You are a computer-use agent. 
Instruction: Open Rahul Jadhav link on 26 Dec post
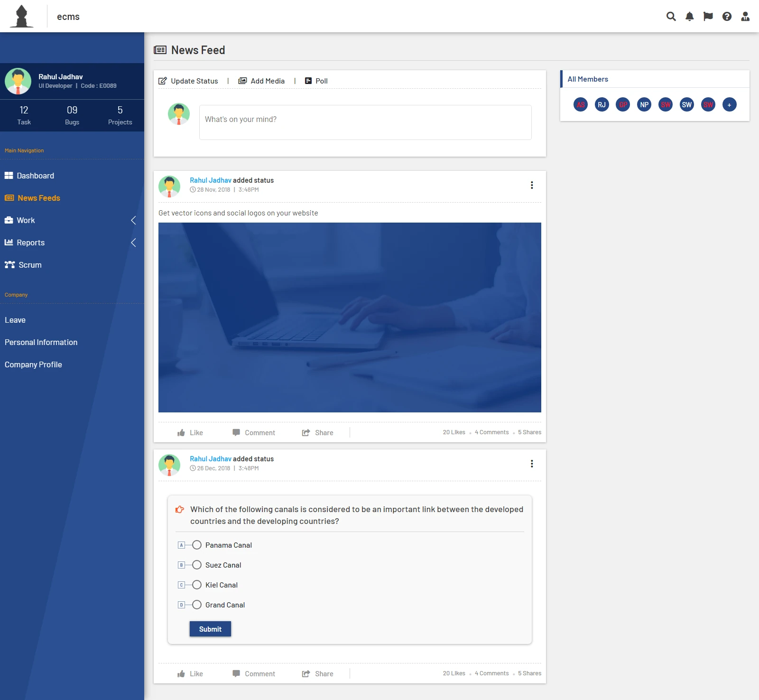pos(211,459)
